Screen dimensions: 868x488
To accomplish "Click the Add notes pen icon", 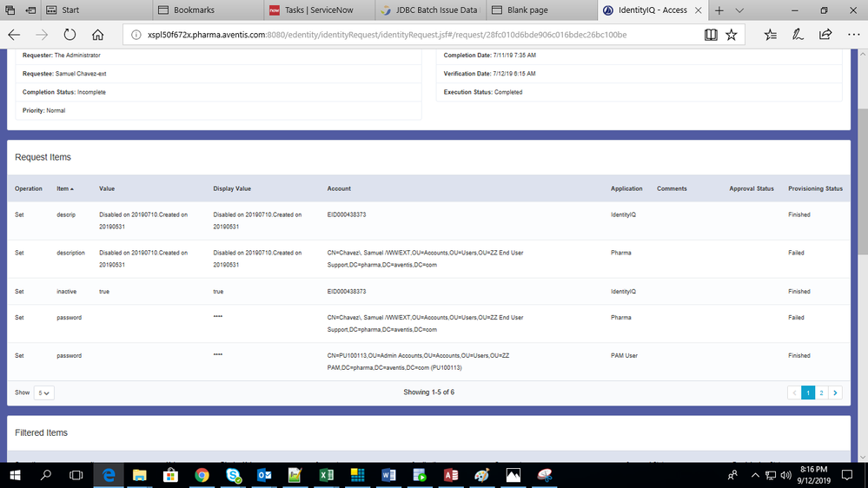I will coord(798,35).
